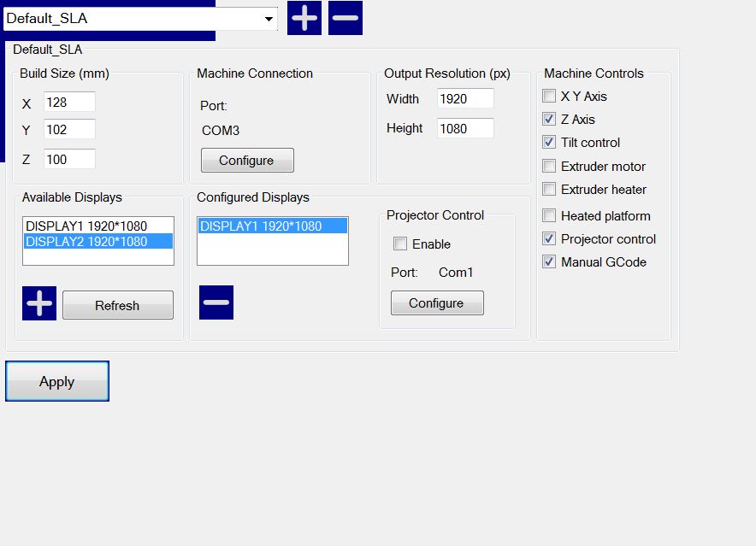The height and width of the screenshot is (546, 756).
Task: Uncheck the Z Axis checkbox
Action: coord(549,120)
